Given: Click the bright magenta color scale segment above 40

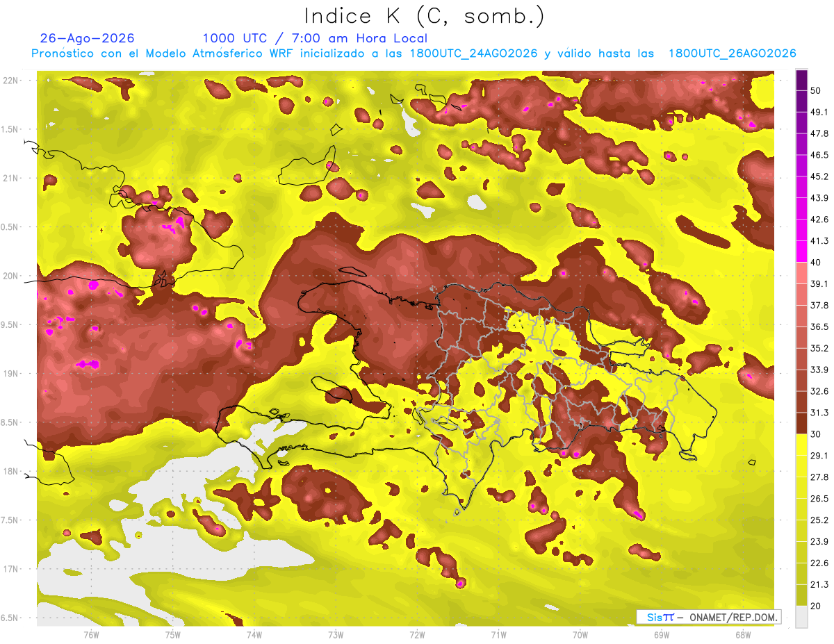Looking at the screenshot, I should click(801, 251).
